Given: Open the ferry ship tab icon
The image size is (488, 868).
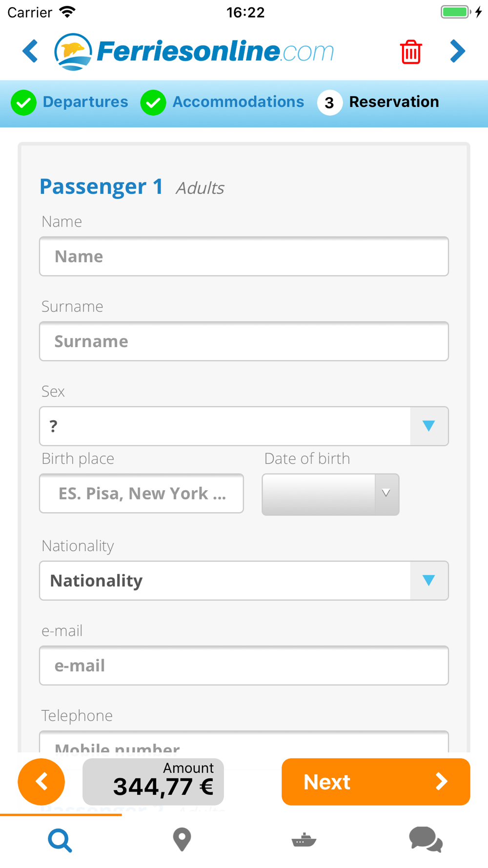Looking at the screenshot, I should [304, 840].
